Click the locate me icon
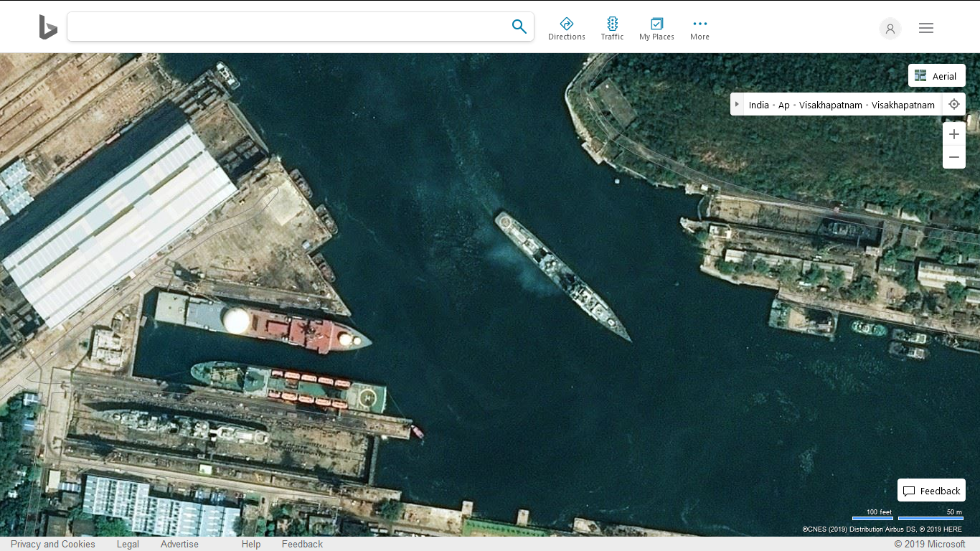Viewport: 980px width, 551px height. [x=954, y=104]
